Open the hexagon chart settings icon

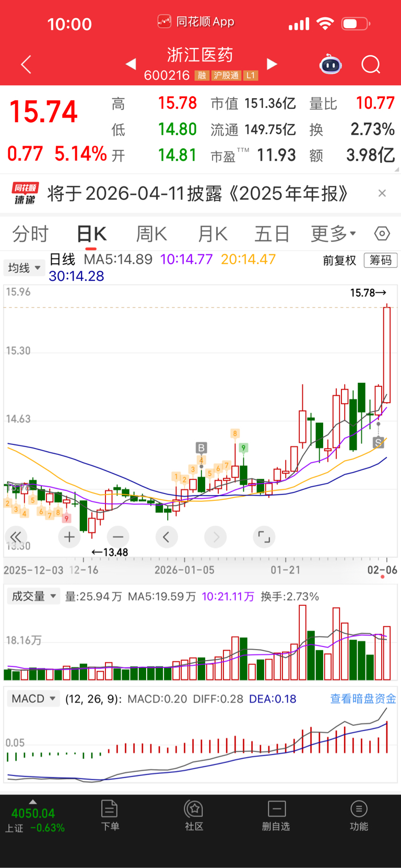[x=382, y=233]
